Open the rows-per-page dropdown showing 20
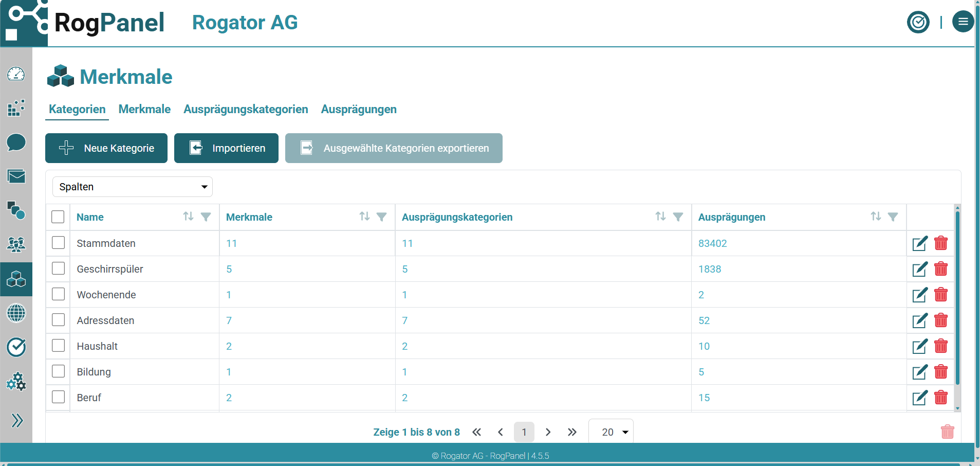This screenshot has width=980, height=466. tap(611, 432)
